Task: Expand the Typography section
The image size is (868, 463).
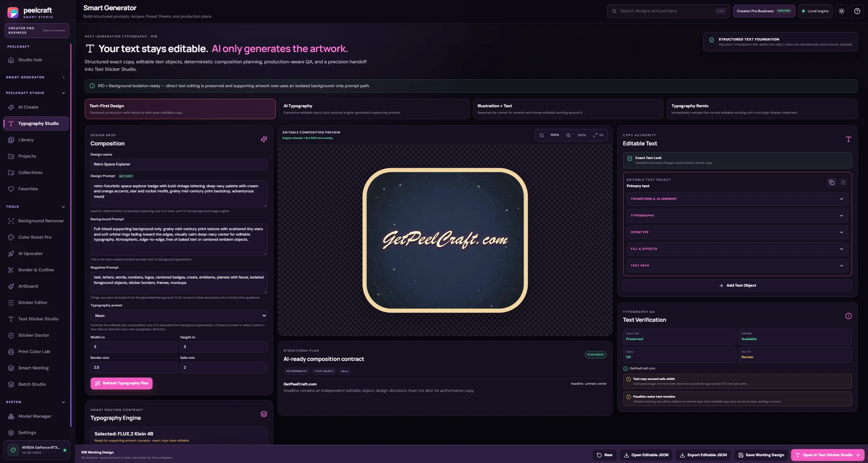Action: (737, 216)
